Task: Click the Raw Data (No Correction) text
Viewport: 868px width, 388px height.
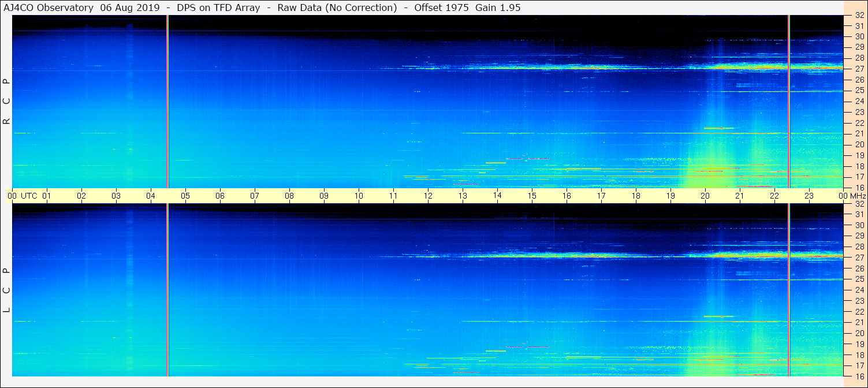Action: pos(337,8)
